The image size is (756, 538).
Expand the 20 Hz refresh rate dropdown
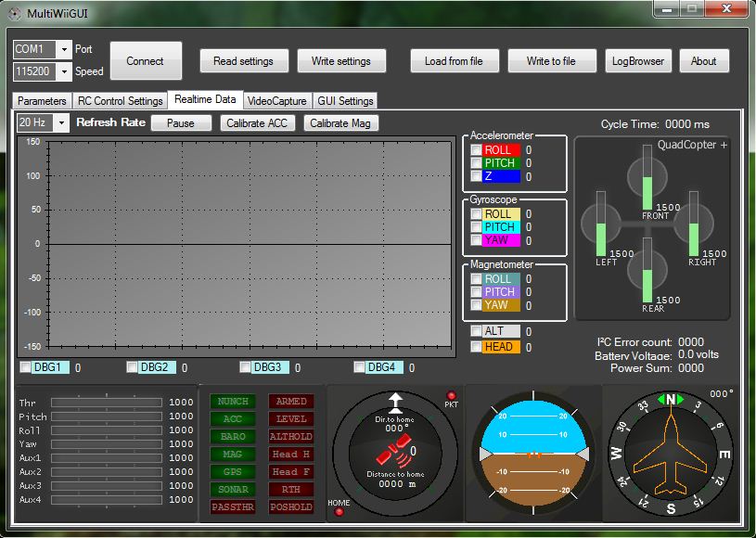tap(61, 122)
